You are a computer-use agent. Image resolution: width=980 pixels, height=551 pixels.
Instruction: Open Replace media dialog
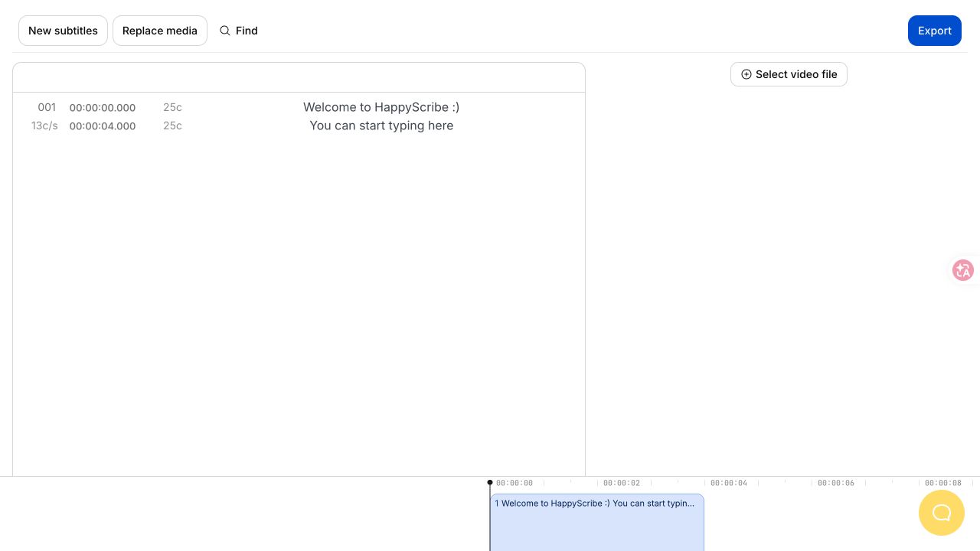160,31
